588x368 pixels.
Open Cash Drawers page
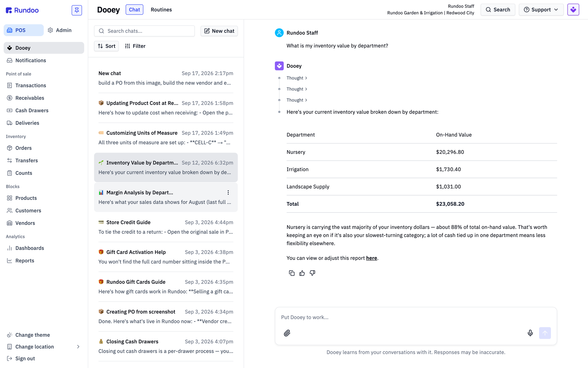coord(44,110)
